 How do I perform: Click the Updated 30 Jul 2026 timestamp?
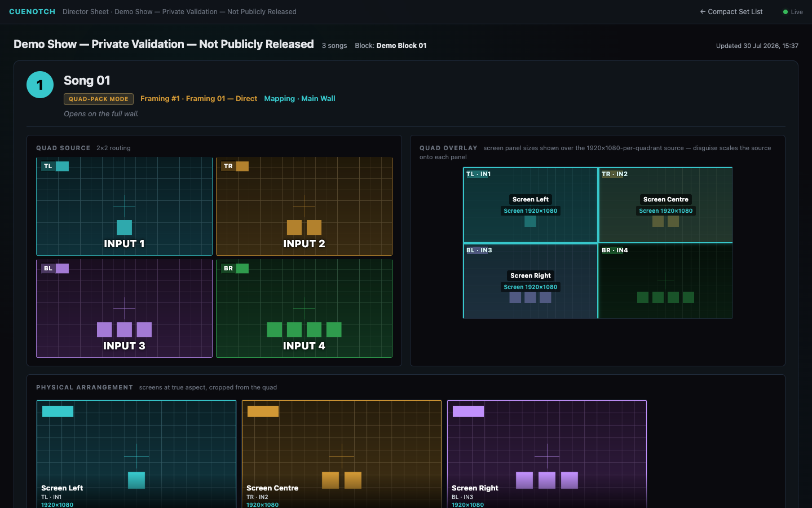(757, 46)
